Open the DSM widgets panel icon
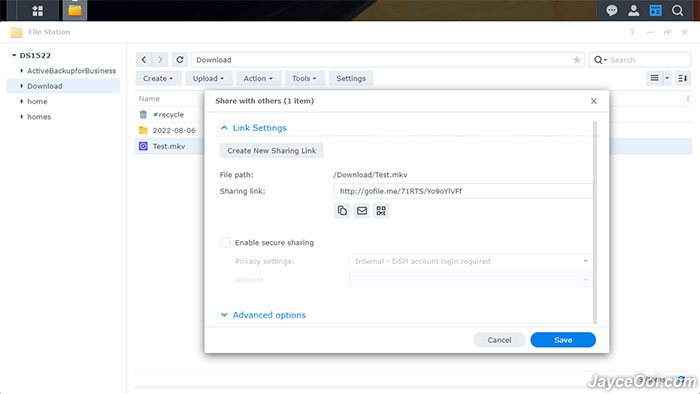Image resolution: width=700 pixels, height=394 pixels. 655,10
